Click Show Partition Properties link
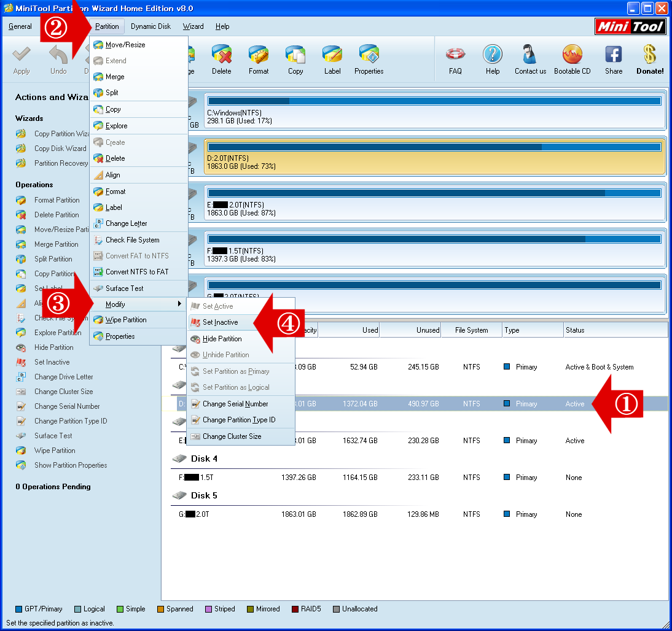Image resolution: width=672 pixels, height=631 pixels. (x=71, y=465)
